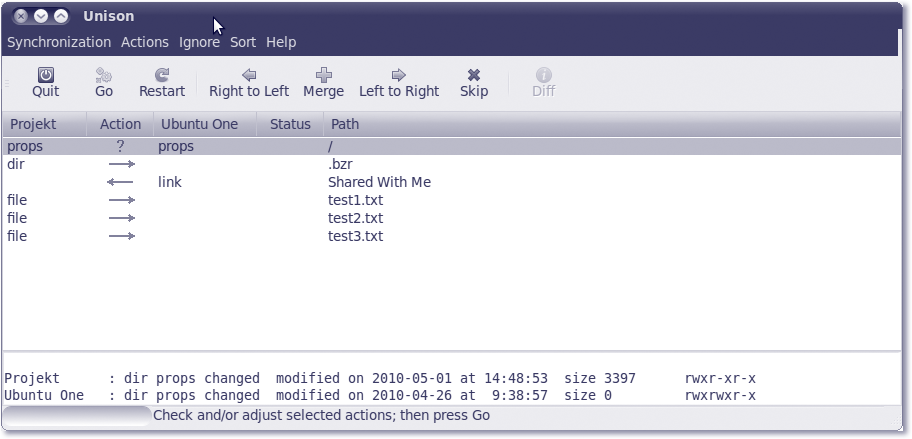Select the Right to Left arrow icon
Viewport: 912px width, 439px height.
(248, 75)
